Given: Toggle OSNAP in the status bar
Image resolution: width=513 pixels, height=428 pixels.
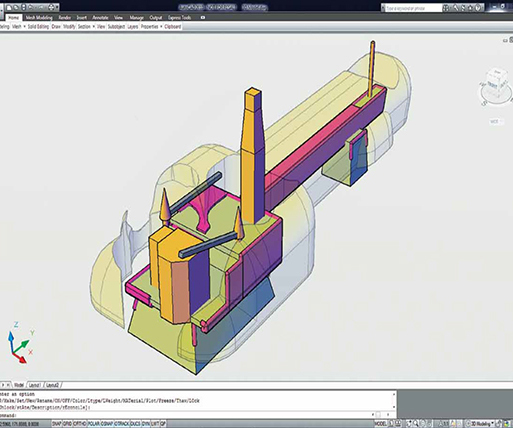Looking at the screenshot, I should (x=107, y=424).
